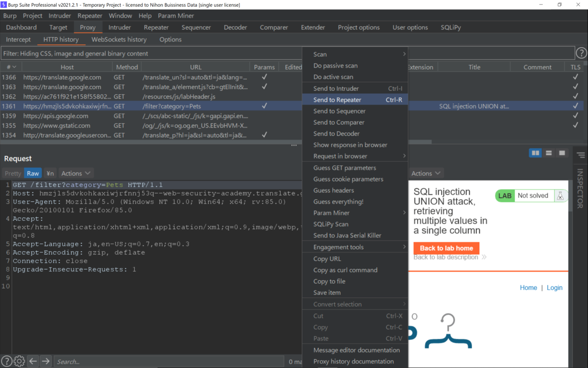Choose Guess GET parameters
This screenshot has width=588, height=368.
coord(355,168)
